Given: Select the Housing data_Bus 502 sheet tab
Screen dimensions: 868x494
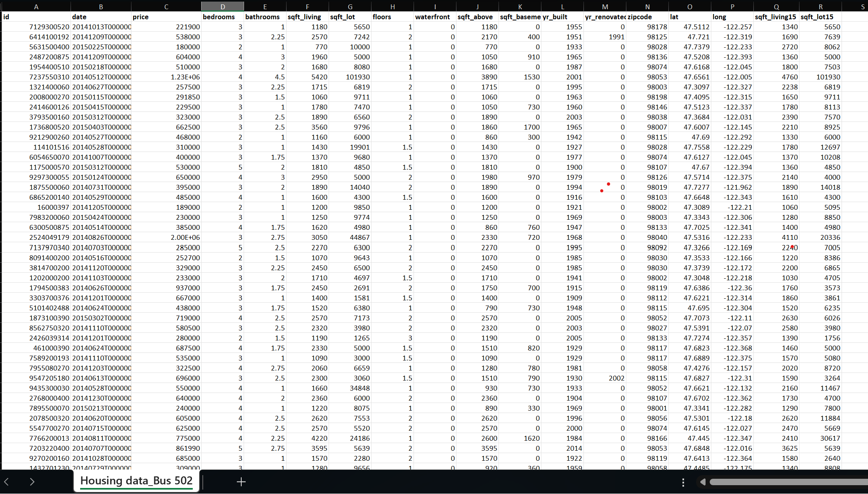Looking at the screenshot, I should pyautogui.click(x=136, y=481).
